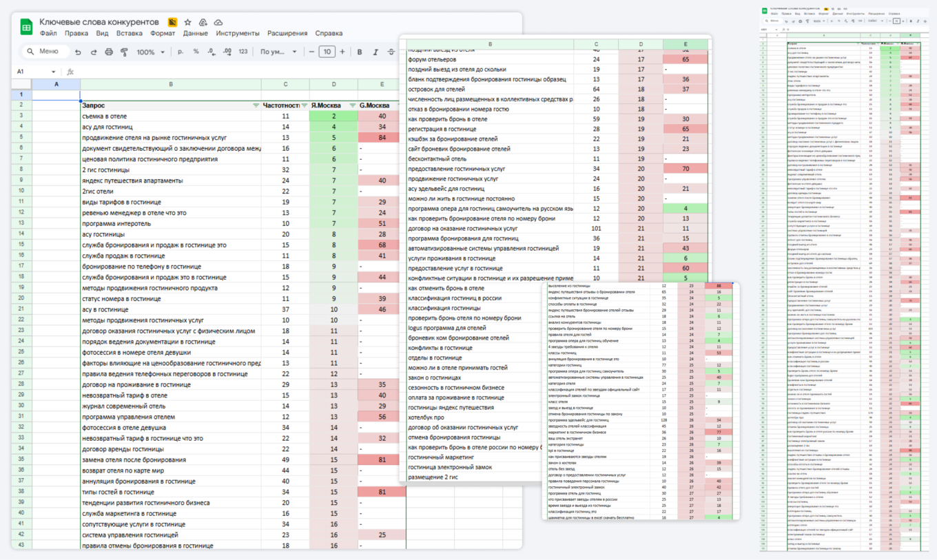Open the filter on the Запрос column header
This screenshot has height=560, width=937.
[256, 105]
